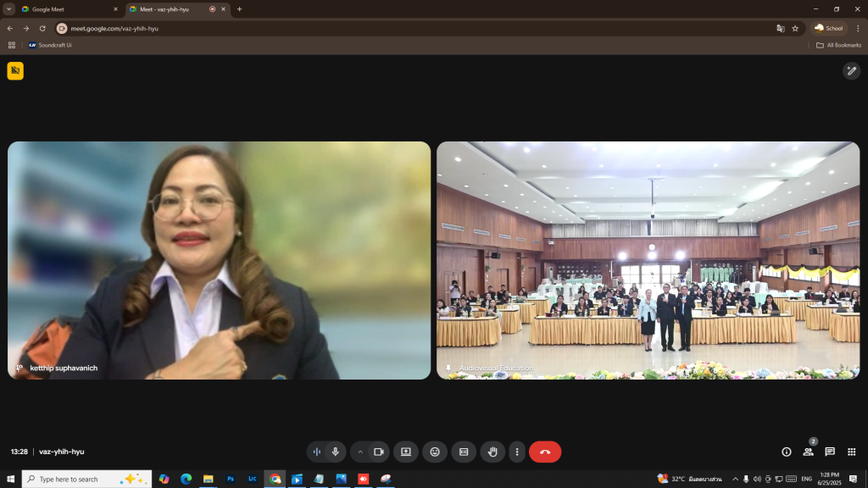Turn on closed captions
Screen dimensions: 868x488
pyautogui.click(x=464, y=452)
